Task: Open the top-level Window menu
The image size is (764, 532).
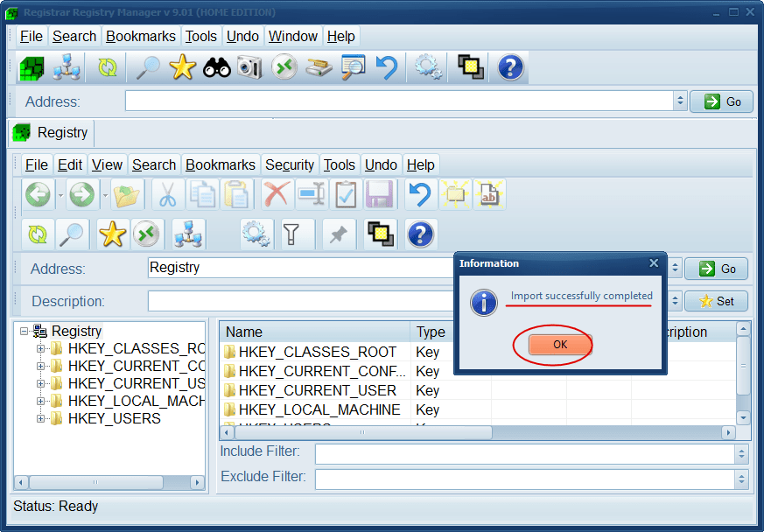Action: pyautogui.click(x=292, y=36)
